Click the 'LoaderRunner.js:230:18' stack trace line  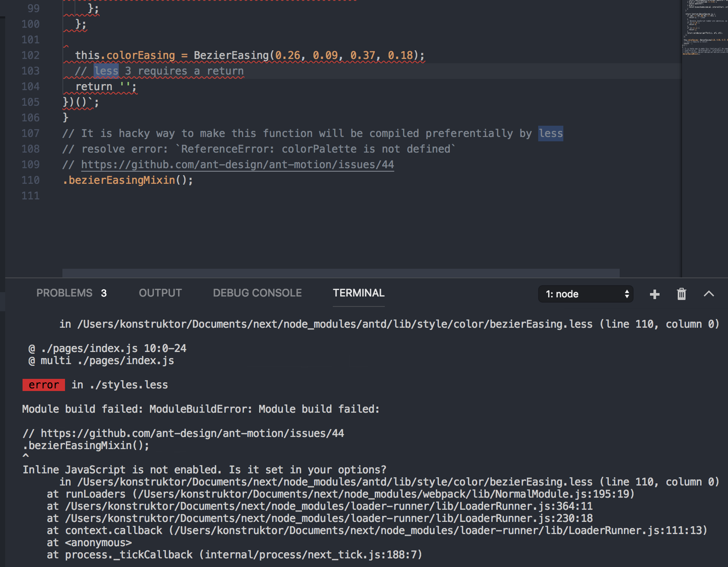[x=320, y=518]
